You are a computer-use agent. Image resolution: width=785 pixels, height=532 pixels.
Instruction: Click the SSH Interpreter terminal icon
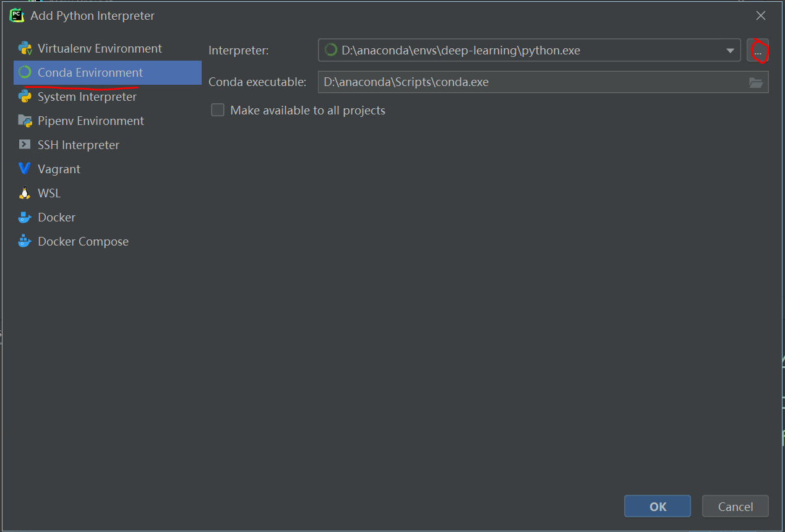[x=25, y=145]
